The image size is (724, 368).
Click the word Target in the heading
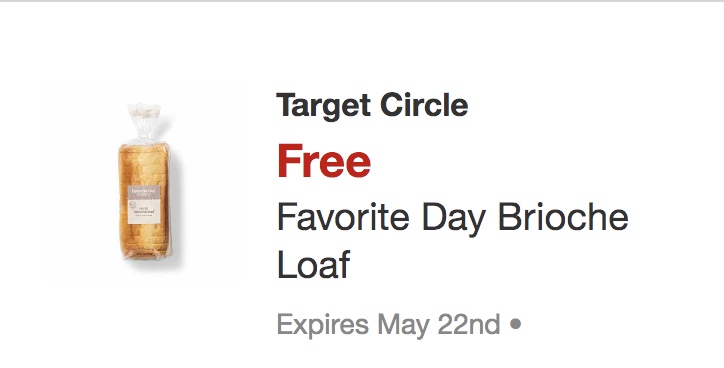(323, 107)
